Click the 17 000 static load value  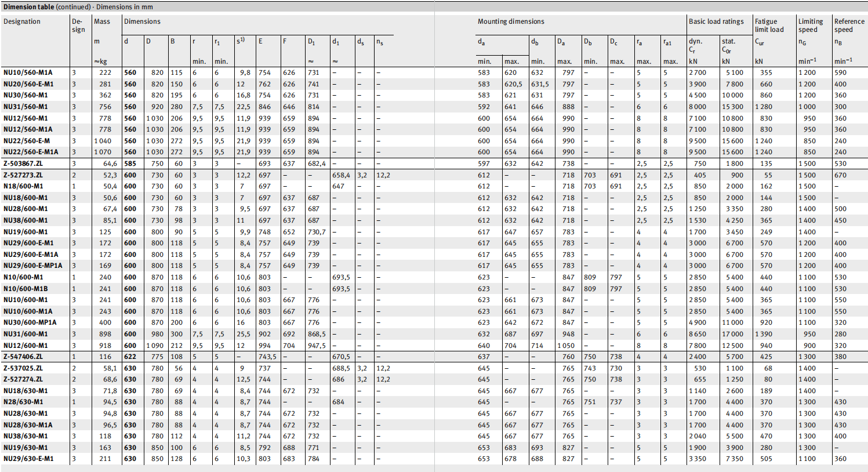(x=732, y=334)
